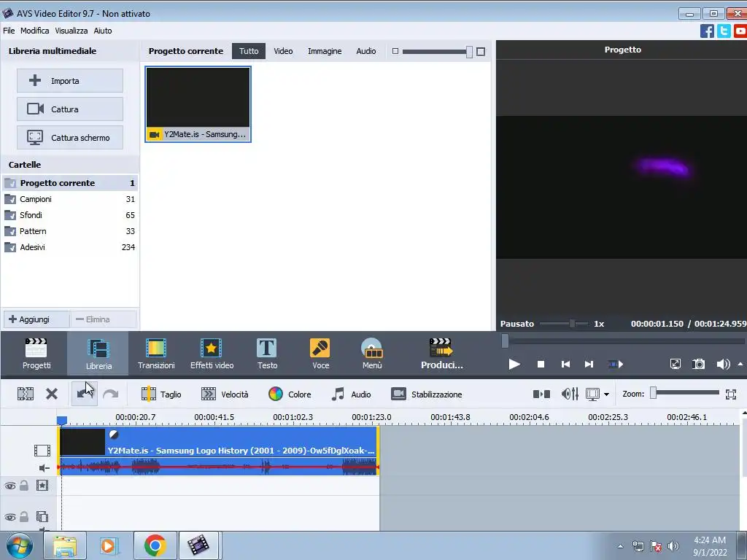Click the redo arrow in timeline toolbar

pyautogui.click(x=111, y=394)
